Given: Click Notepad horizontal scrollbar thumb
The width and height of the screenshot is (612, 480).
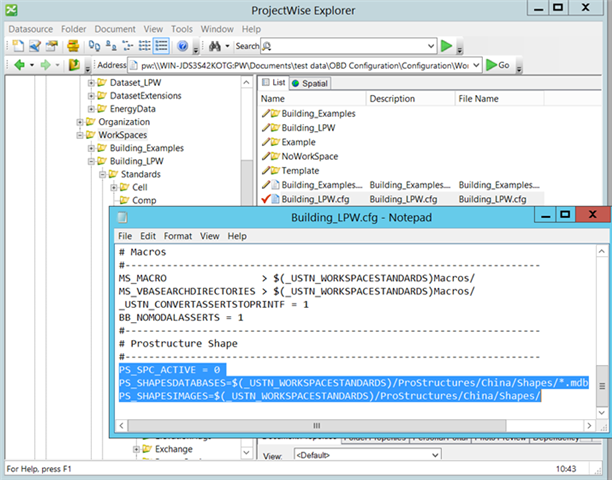Looking at the screenshot, I should point(317,425).
